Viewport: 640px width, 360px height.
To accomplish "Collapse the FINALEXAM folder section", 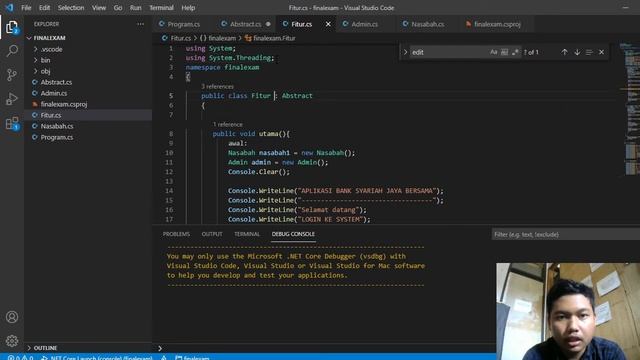I will [x=49, y=38].
